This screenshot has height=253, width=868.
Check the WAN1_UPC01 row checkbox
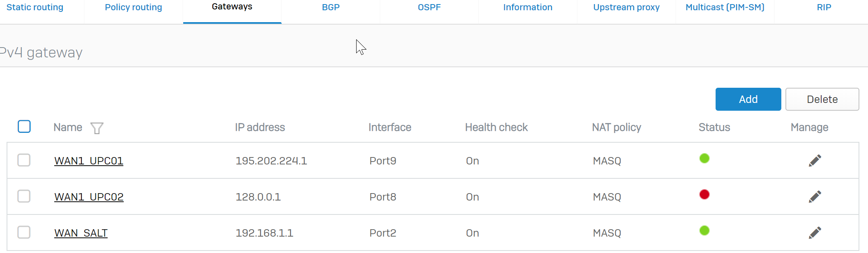click(x=24, y=160)
